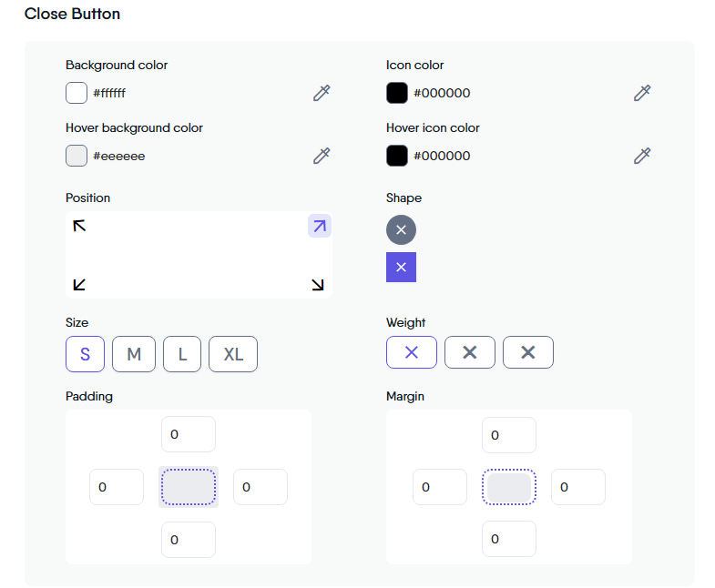Click the top Padding input field

189,434
